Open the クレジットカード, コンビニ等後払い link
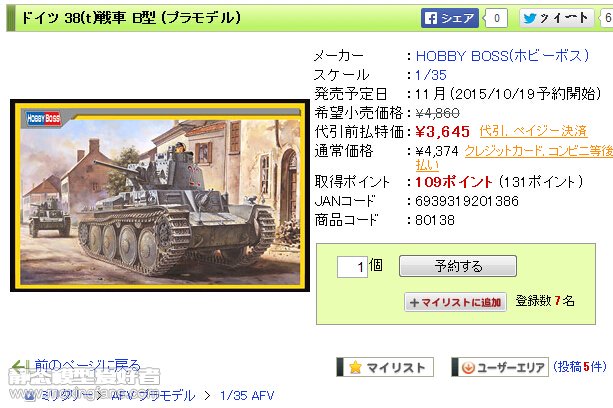This screenshot has height=408, width=613. coord(514,157)
